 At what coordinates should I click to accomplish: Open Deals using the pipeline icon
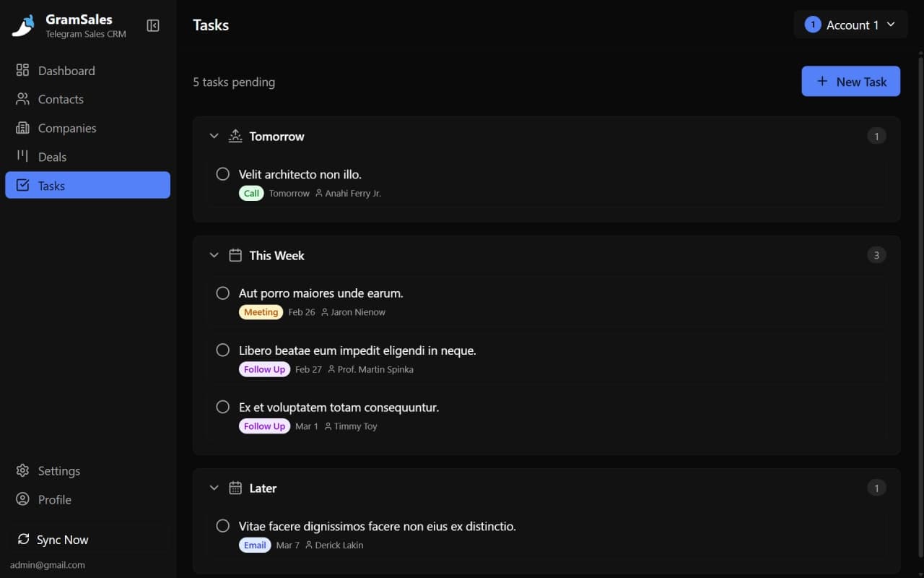point(23,157)
